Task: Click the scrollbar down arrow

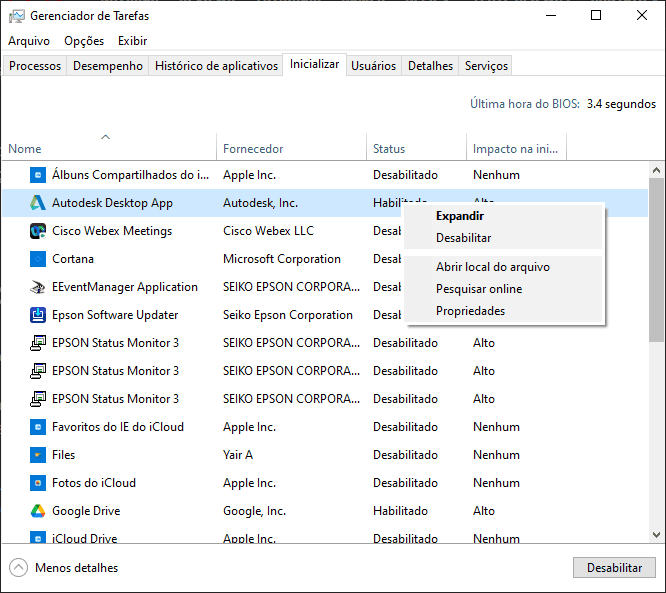Action: pos(656,535)
